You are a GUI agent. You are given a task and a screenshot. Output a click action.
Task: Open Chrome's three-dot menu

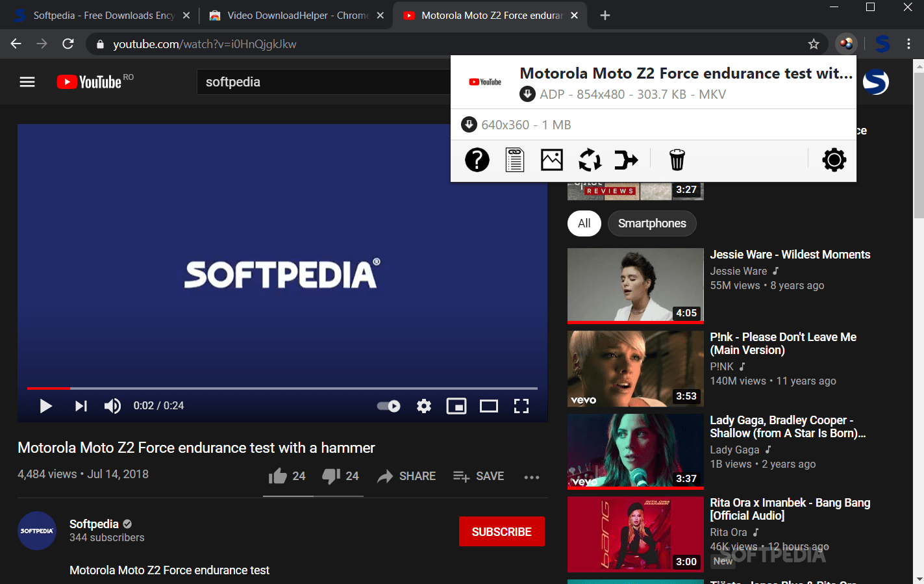click(908, 44)
